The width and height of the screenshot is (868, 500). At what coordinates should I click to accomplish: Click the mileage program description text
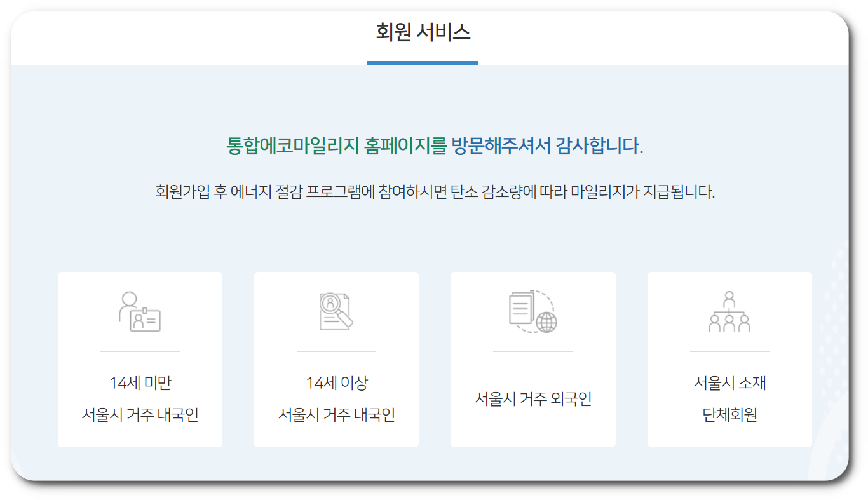(434, 191)
